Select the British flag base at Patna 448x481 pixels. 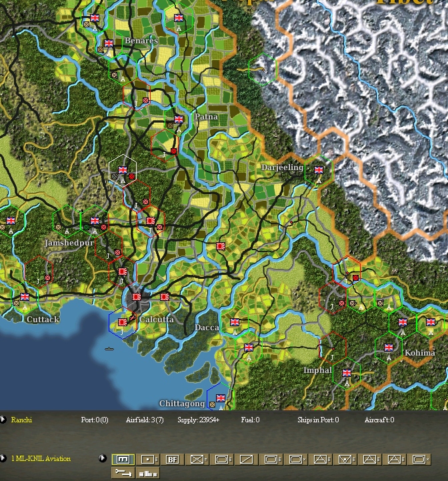[x=179, y=119]
